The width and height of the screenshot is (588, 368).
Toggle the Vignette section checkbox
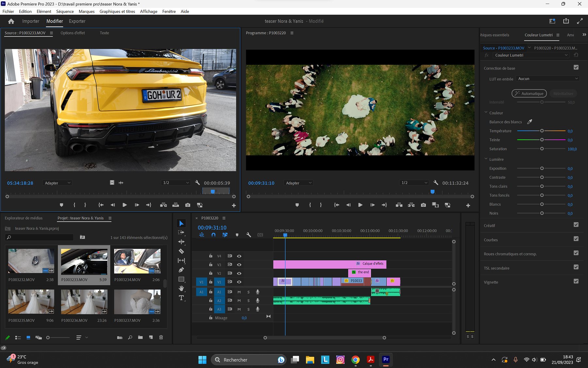(x=576, y=281)
